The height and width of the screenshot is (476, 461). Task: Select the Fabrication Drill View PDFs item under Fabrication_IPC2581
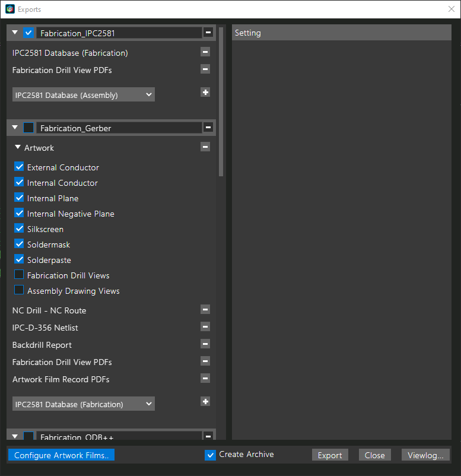[x=62, y=70]
